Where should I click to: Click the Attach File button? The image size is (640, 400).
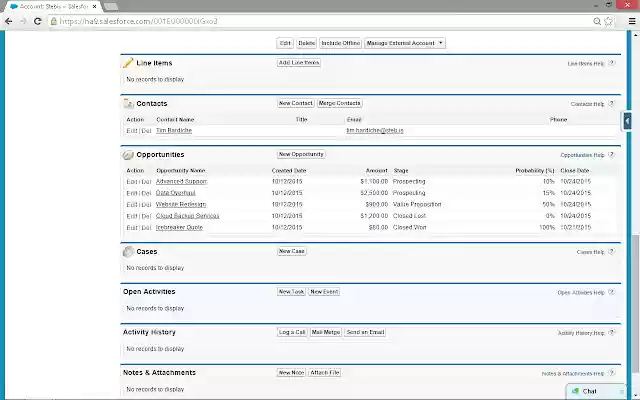click(x=325, y=373)
